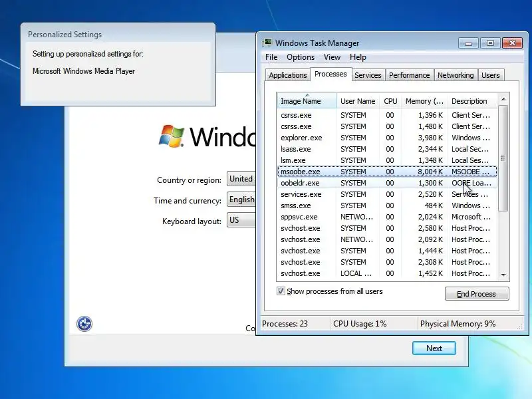This screenshot has width=532, height=399.
Task: Click the Ease of Access icon
Action: pos(84,324)
